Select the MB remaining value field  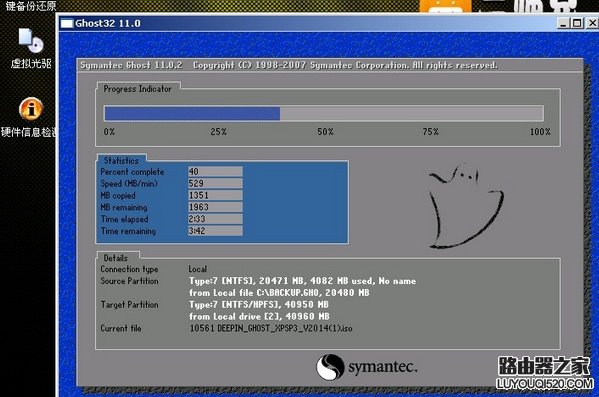click(215, 207)
